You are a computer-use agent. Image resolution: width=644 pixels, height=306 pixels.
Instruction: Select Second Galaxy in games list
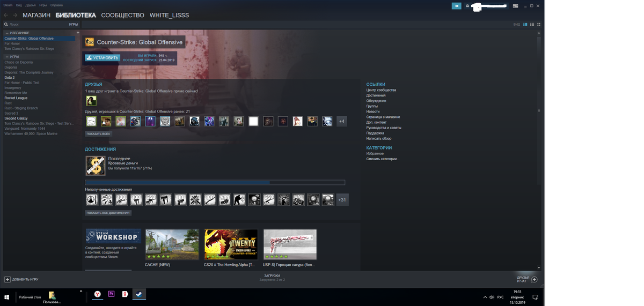tap(17, 118)
